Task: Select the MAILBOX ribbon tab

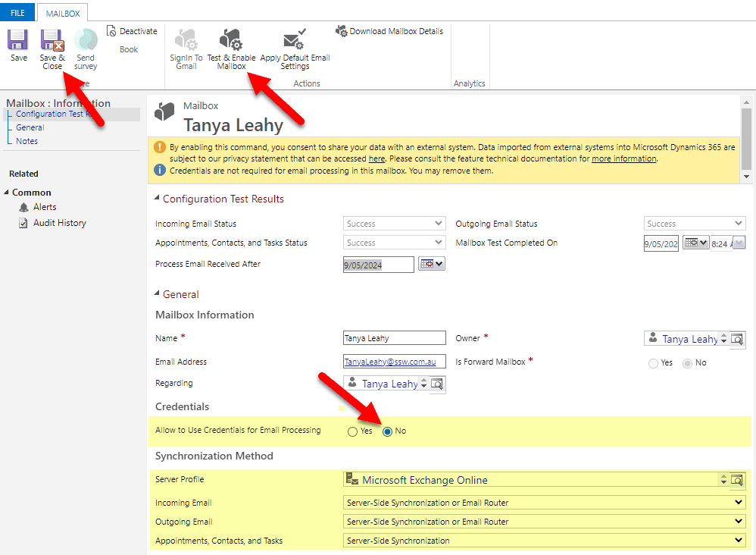Action: [62, 11]
